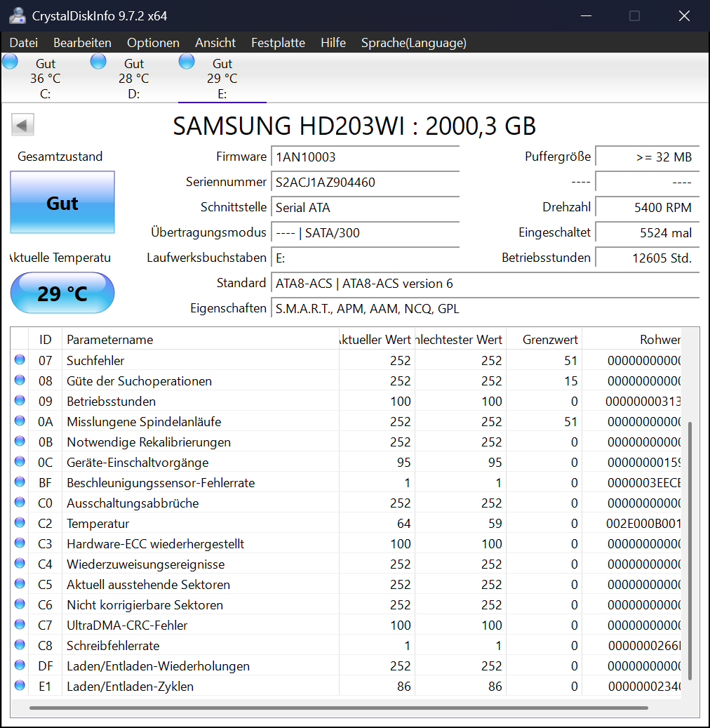Click status orb for Ausschaltungsabbrüche
The image size is (710, 728).
coord(20,503)
